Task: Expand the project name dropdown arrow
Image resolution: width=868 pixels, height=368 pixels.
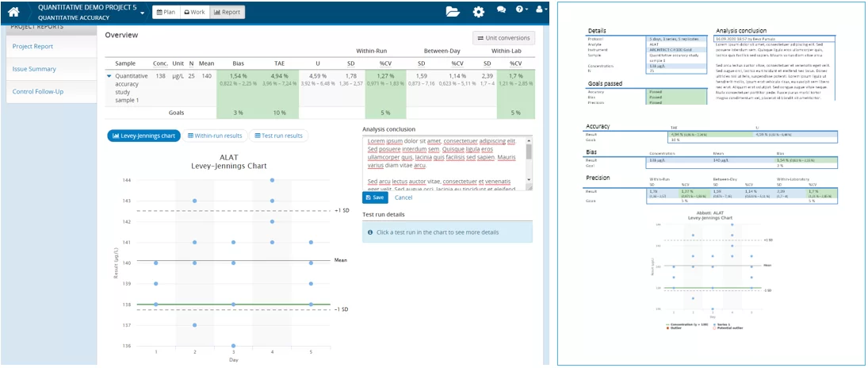Action: pos(143,13)
